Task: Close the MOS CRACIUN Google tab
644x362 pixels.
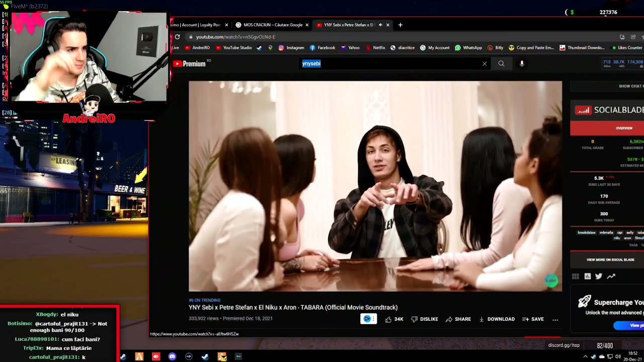Action: 307,25
